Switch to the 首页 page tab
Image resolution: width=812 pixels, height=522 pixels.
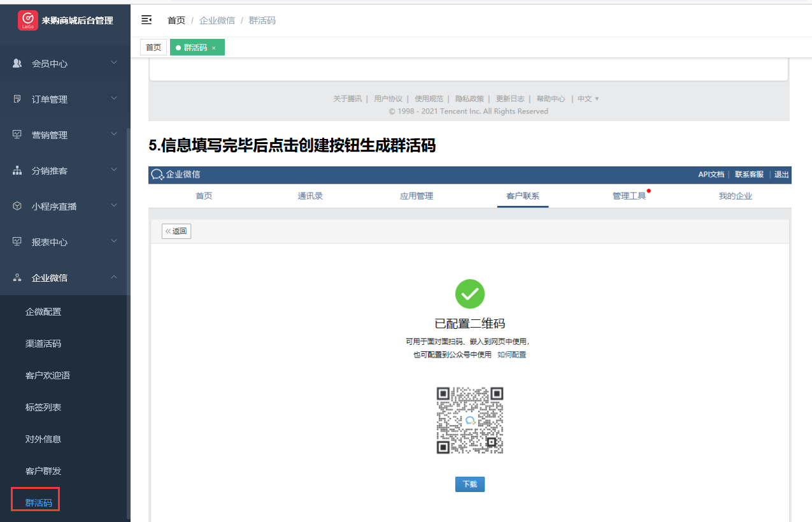(153, 48)
